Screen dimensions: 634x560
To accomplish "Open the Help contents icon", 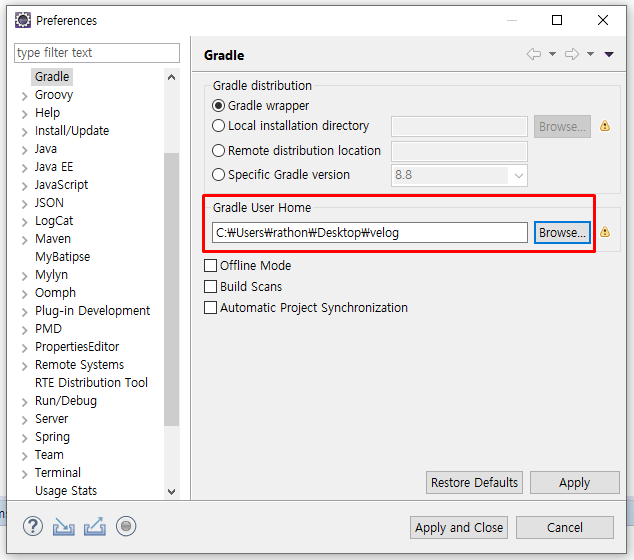I will [x=33, y=526].
